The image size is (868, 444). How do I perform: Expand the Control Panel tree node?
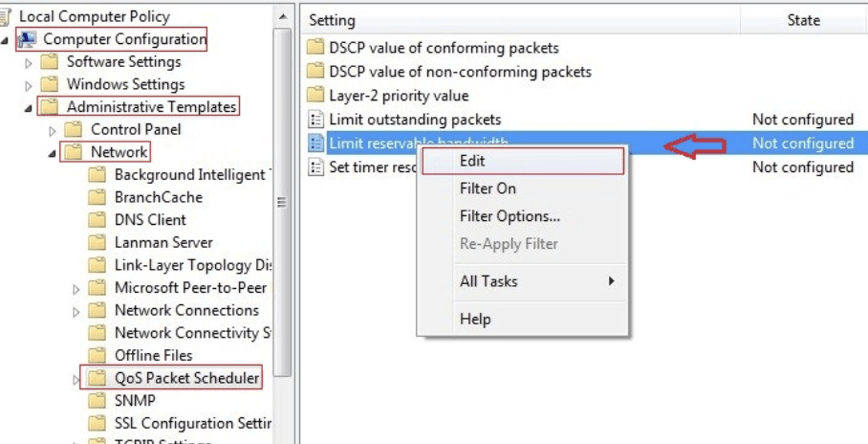[x=53, y=131]
